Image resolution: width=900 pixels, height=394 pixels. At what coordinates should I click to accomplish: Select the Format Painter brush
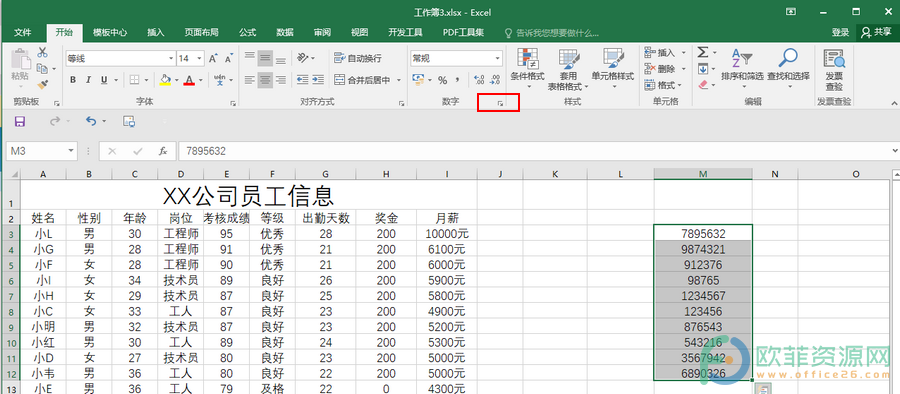tap(42, 84)
